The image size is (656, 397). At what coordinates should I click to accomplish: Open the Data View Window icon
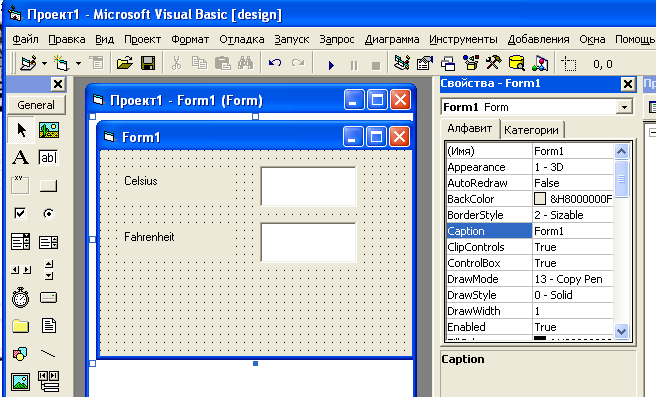[x=517, y=64]
